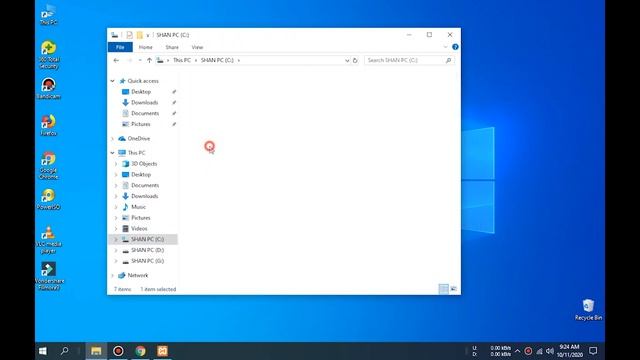Show hidden tray icons chevron
Viewport: 640px width, 360px height.
518,351
